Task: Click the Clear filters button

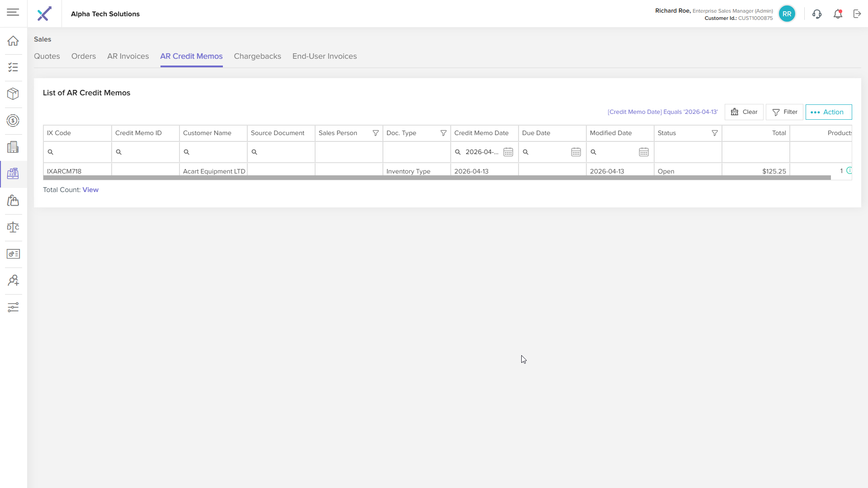Action: pyautogui.click(x=744, y=112)
